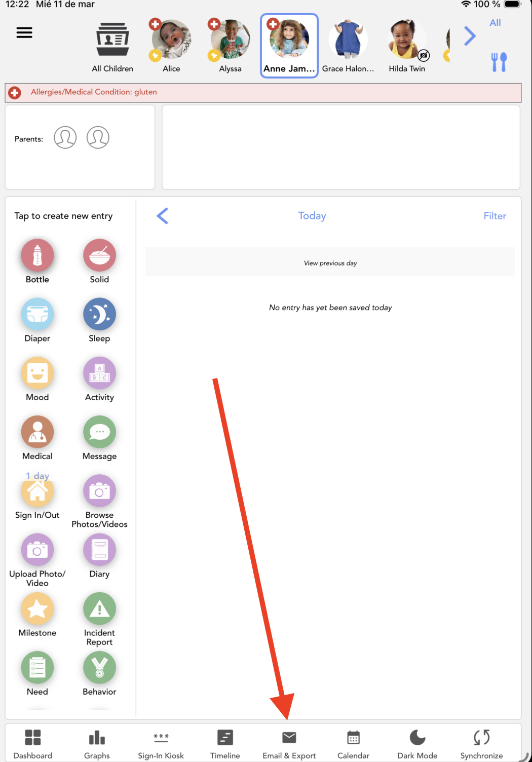Select All Children icon
This screenshot has height=762, width=532.
click(112, 40)
